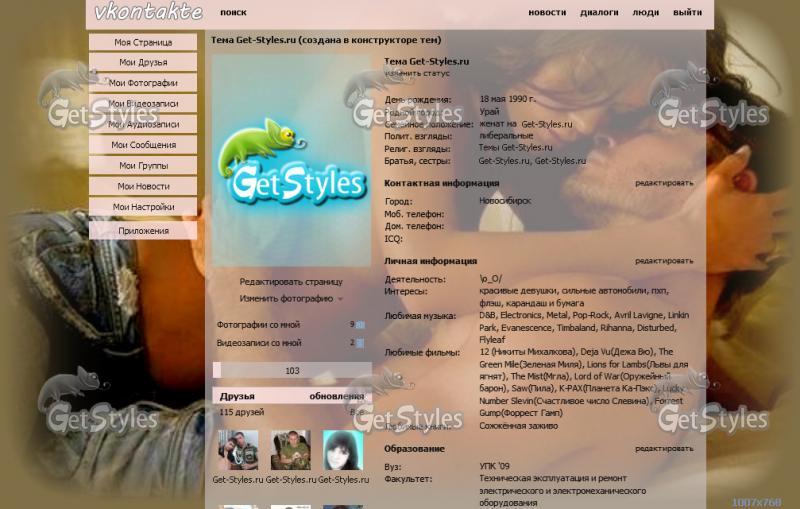800x509 pixels.
Task: Click the 103 rating progress bar
Action: pyautogui.click(x=292, y=370)
